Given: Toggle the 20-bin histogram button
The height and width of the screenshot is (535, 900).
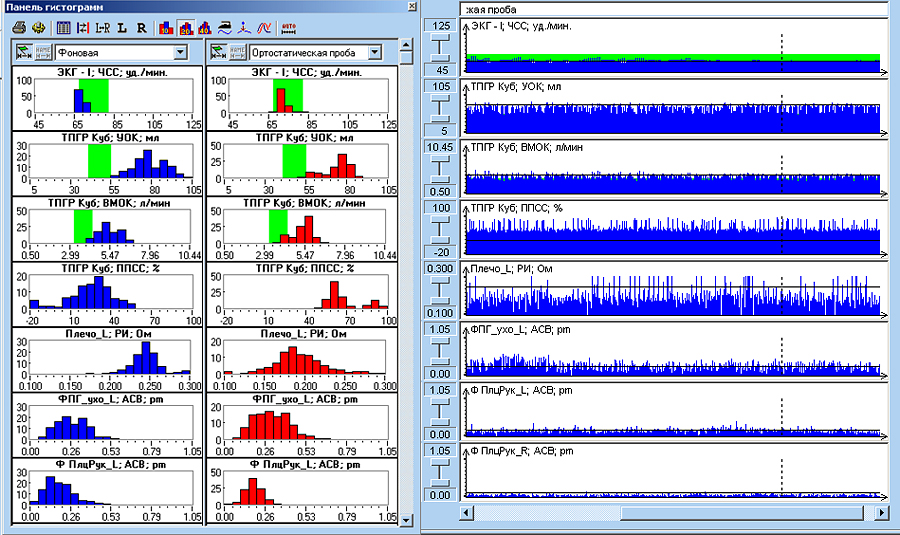Looking at the screenshot, I should [185, 27].
